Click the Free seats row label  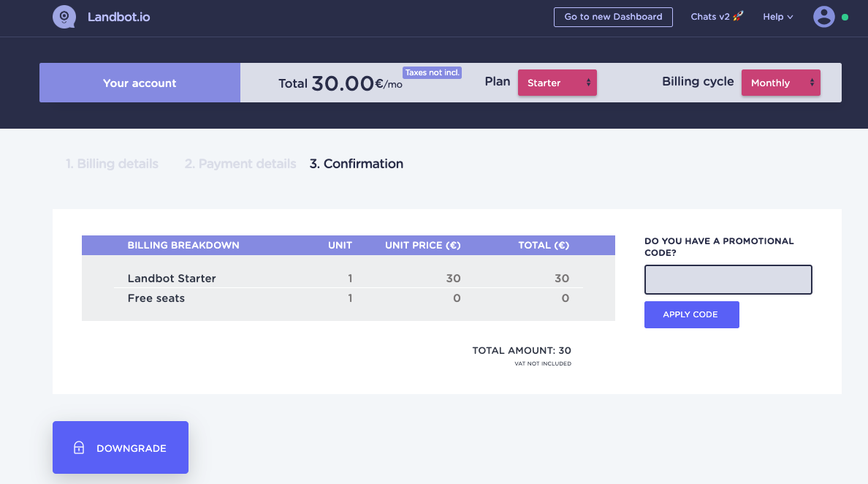156,298
